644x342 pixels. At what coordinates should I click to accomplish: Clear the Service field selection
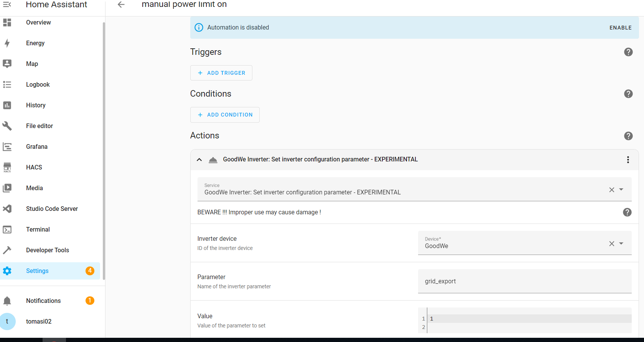click(612, 190)
